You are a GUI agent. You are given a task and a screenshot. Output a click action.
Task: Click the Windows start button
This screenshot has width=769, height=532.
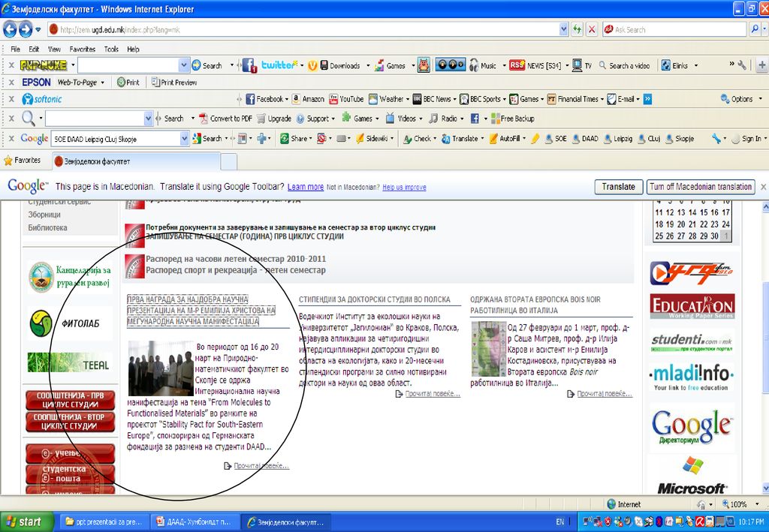pyautogui.click(x=27, y=522)
